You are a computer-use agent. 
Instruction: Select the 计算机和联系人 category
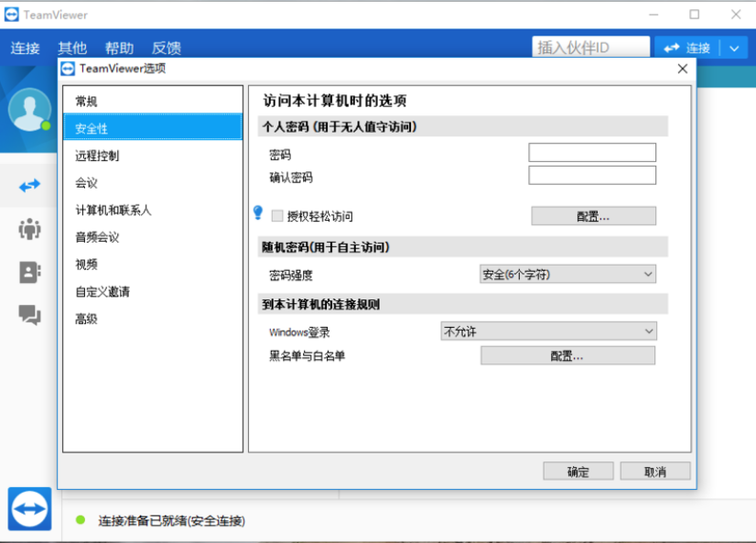pos(153,211)
